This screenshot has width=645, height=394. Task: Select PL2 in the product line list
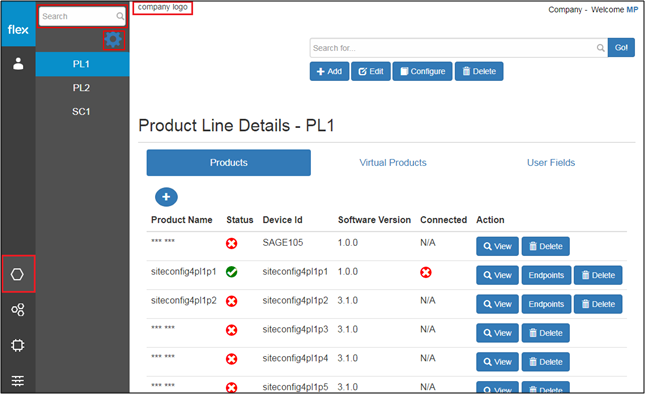[x=81, y=88]
